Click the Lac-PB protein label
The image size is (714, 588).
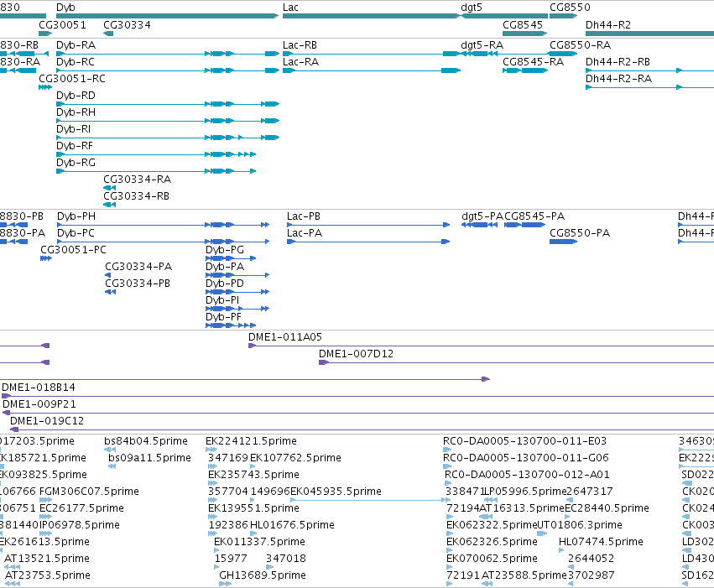[303, 216]
